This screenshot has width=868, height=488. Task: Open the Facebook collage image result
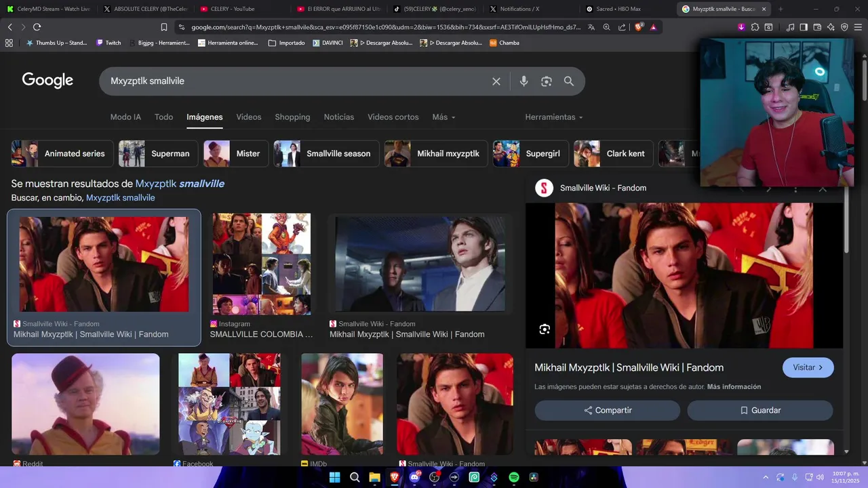coord(229,404)
